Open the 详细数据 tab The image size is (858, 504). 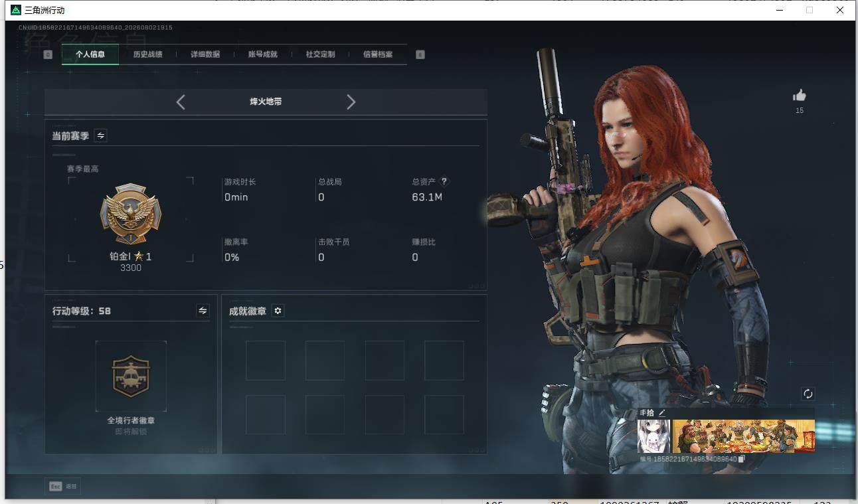[x=205, y=54]
